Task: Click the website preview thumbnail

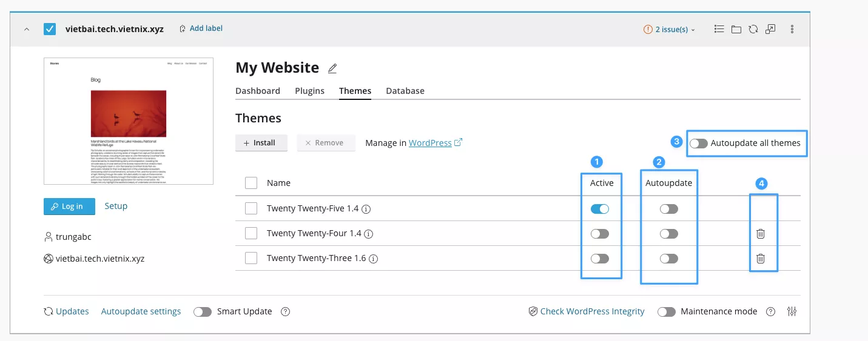Action: pyautogui.click(x=129, y=121)
